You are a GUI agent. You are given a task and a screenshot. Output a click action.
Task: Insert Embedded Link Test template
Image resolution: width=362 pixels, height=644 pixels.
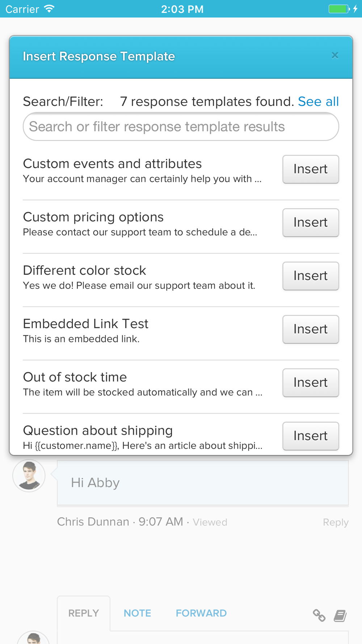click(310, 329)
